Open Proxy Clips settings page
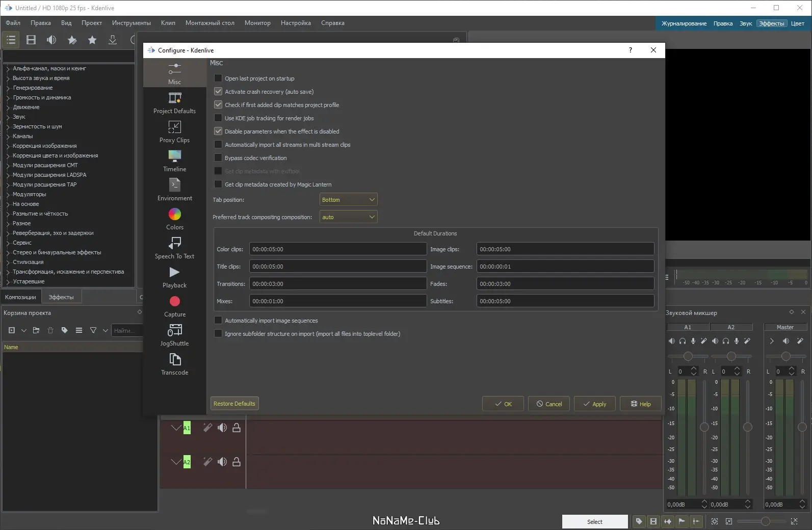812x530 pixels. [174, 131]
